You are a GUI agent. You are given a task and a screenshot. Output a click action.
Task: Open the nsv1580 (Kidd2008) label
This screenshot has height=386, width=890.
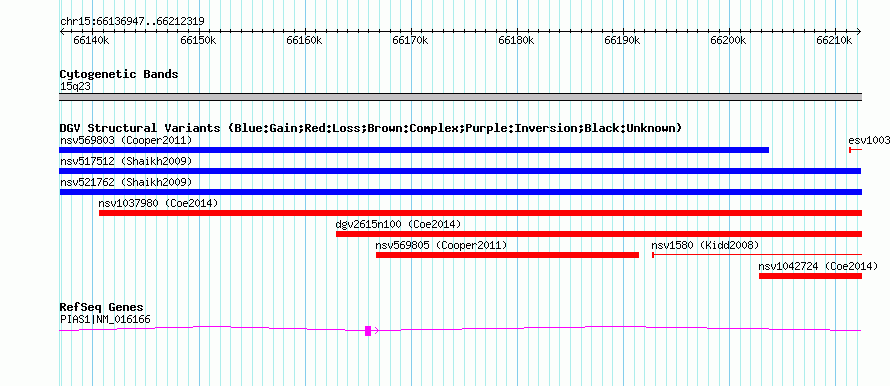pos(705,245)
